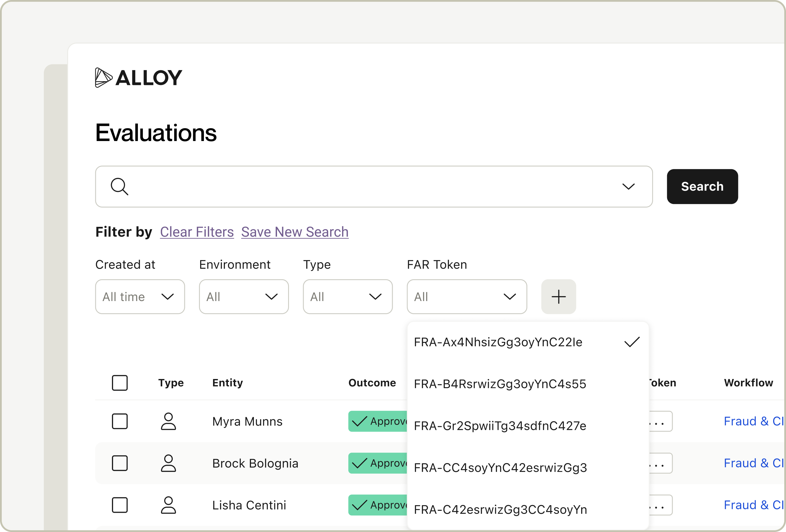Check the Brock Bolognia row checkbox

point(120,463)
